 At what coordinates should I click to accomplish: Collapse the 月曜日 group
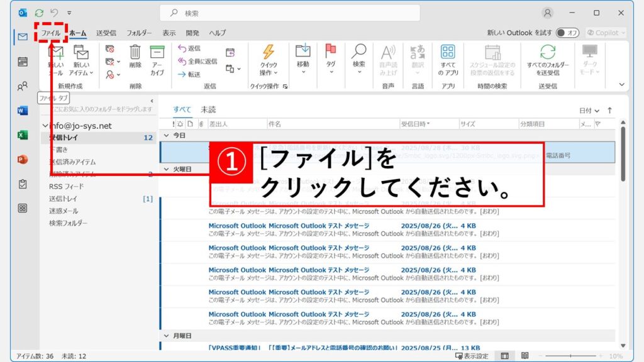click(166, 336)
